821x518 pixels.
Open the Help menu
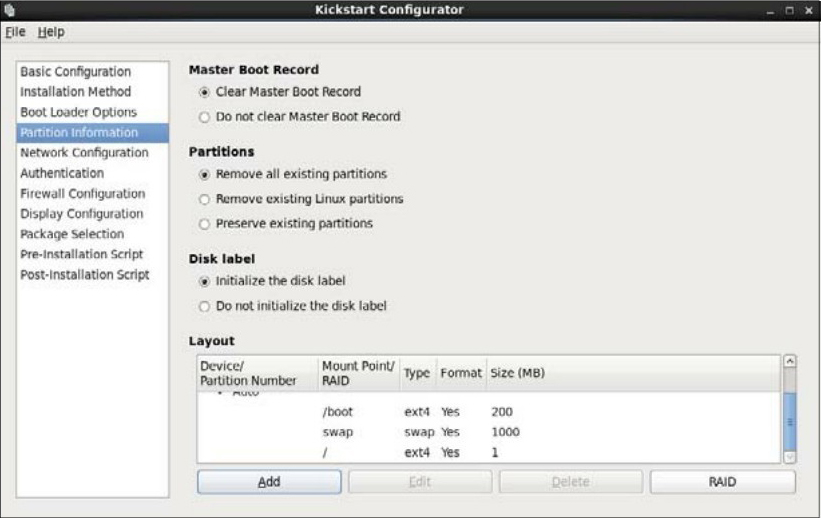(51, 32)
